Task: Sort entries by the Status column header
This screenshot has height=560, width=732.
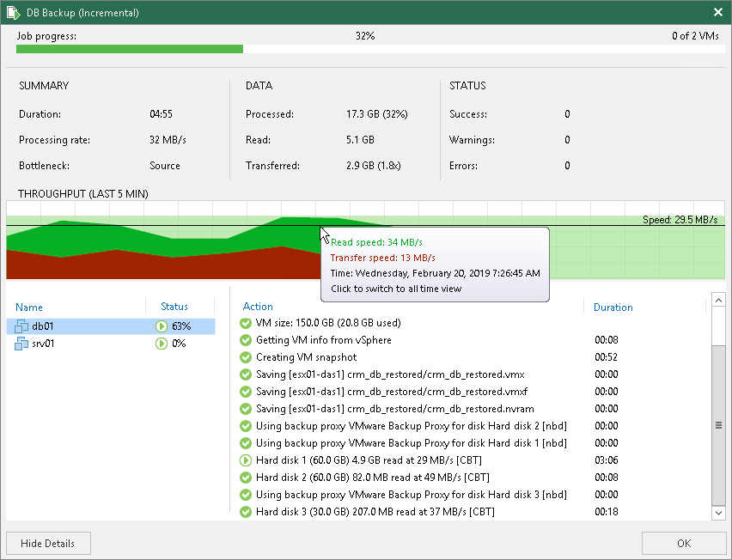Action: (174, 307)
